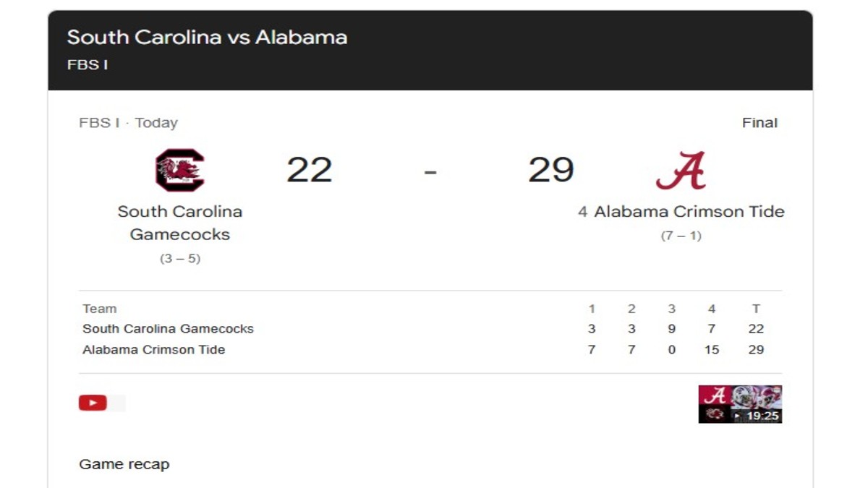Click the 'T' total column header
This screenshot has height=488, width=868.
[x=756, y=309]
